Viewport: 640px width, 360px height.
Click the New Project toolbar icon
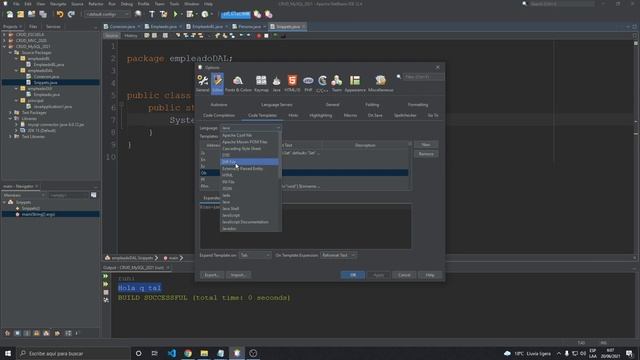(x=20, y=14)
